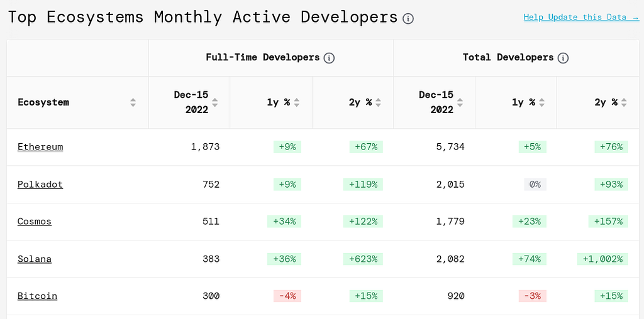This screenshot has width=644, height=319.
Task: Click Ethereum +67% badge
Action: (366, 147)
